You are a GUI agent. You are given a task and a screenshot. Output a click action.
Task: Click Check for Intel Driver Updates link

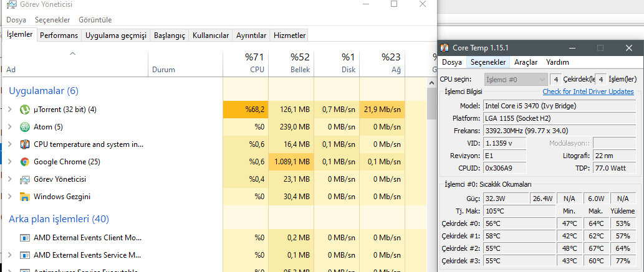coord(588,91)
